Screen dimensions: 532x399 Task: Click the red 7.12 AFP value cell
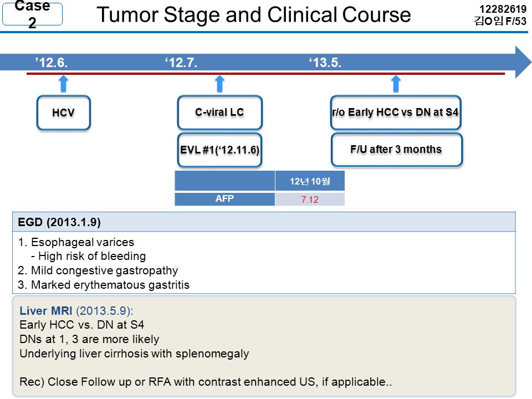310,199
